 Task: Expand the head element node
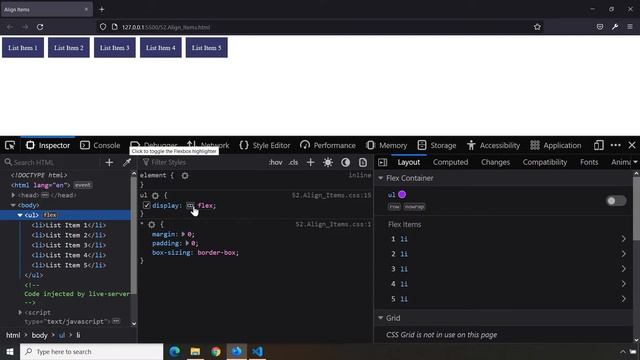pos(13,195)
